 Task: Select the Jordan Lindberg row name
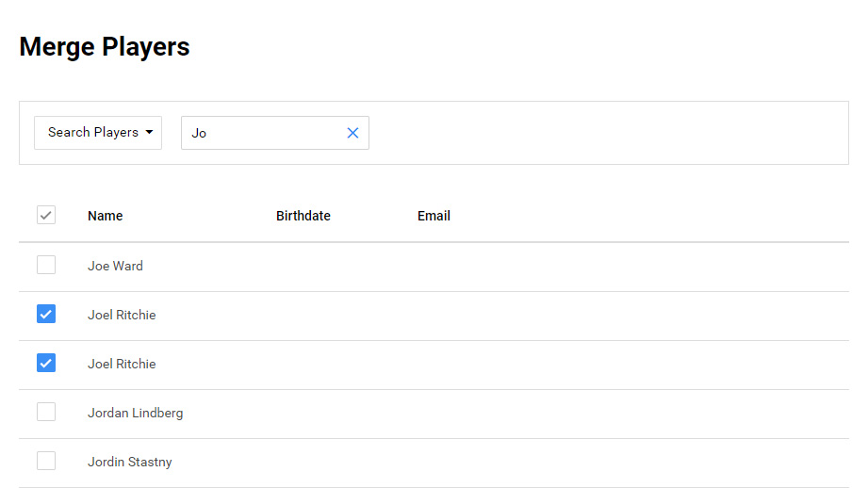click(135, 414)
